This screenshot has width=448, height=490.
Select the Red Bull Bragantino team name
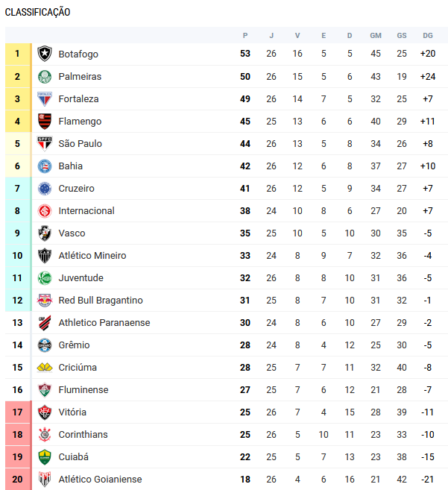(101, 300)
